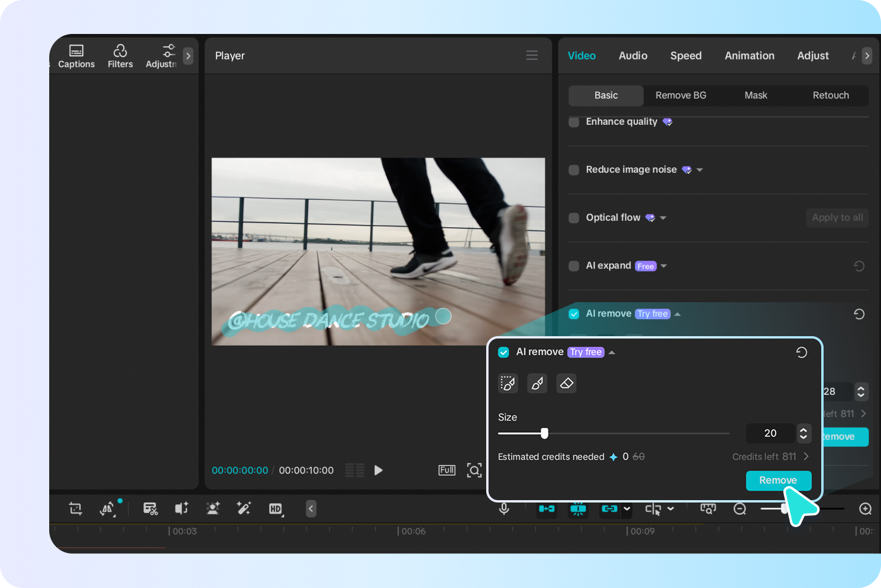Select the eraser tool in AI remove
This screenshot has width=881, height=588.
tap(566, 384)
